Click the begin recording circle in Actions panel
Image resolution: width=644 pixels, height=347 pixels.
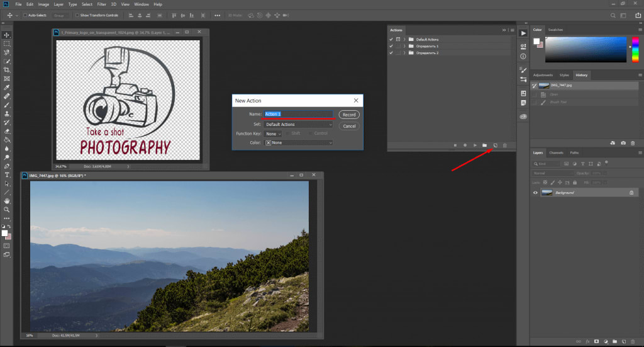tap(465, 145)
